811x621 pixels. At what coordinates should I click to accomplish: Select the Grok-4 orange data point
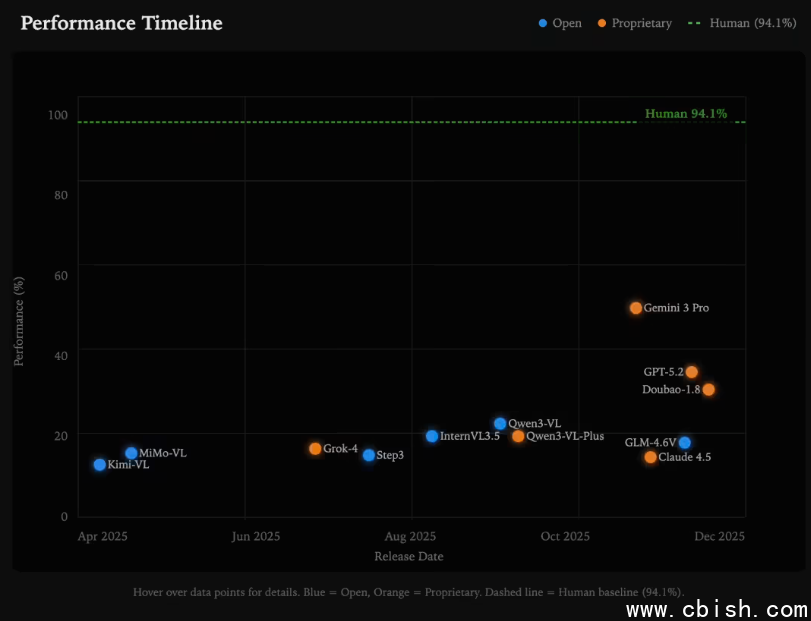[315, 449]
